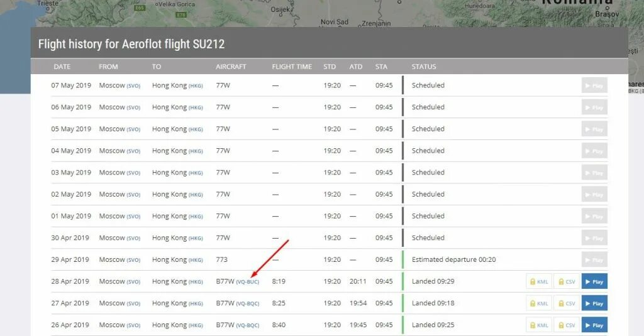The width and height of the screenshot is (644, 336).
Task: Select the ATD column header
Action: click(356, 67)
